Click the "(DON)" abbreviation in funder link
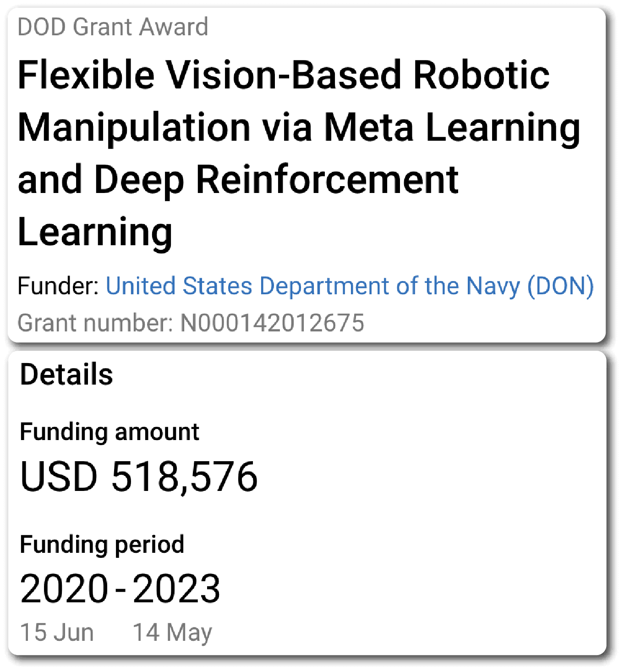 coord(560,286)
